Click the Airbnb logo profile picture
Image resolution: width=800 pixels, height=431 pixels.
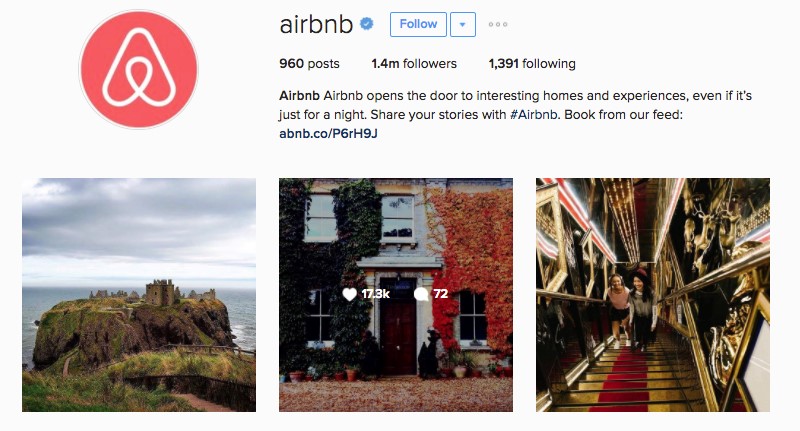tap(138, 69)
